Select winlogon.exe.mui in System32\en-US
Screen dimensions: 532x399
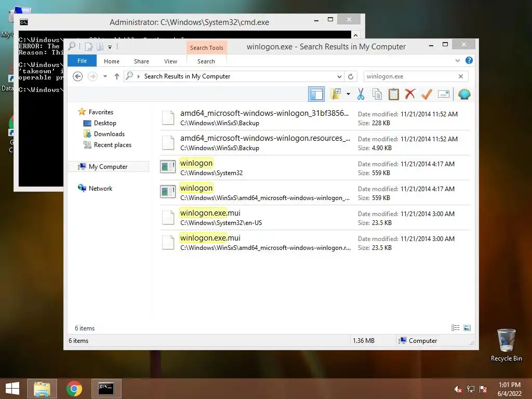click(314, 218)
